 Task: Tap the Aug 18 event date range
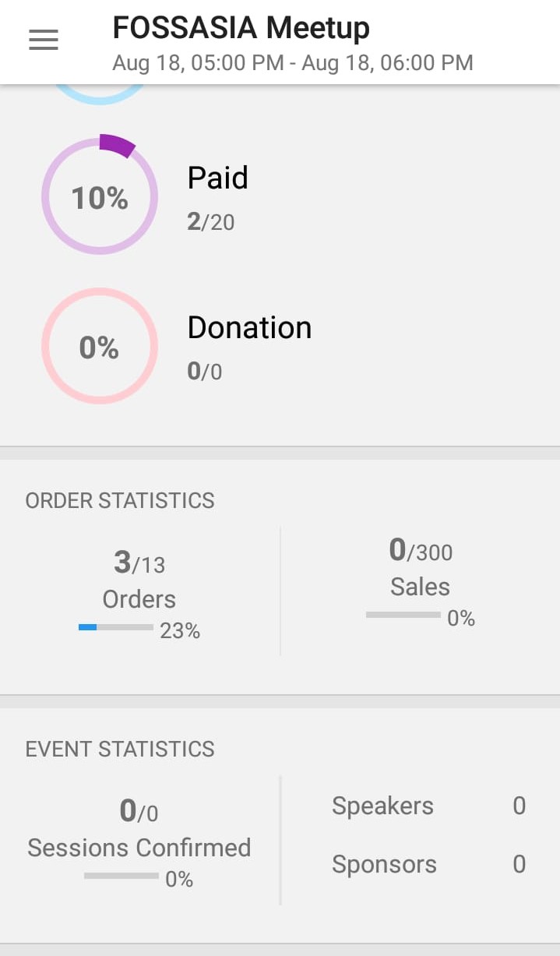pyautogui.click(x=292, y=62)
